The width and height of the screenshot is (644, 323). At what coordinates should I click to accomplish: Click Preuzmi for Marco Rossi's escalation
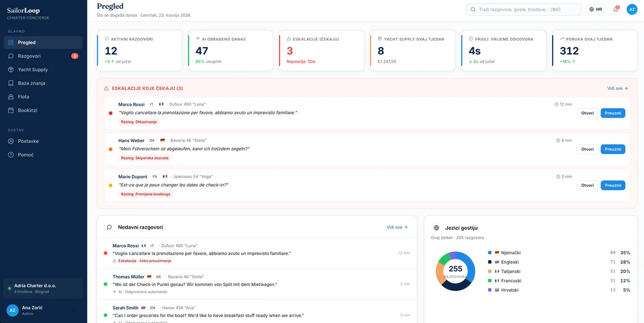[612, 113]
